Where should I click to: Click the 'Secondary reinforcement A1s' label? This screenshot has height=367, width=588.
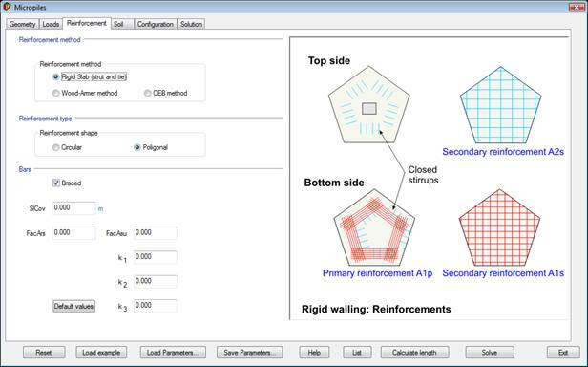coord(503,273)
